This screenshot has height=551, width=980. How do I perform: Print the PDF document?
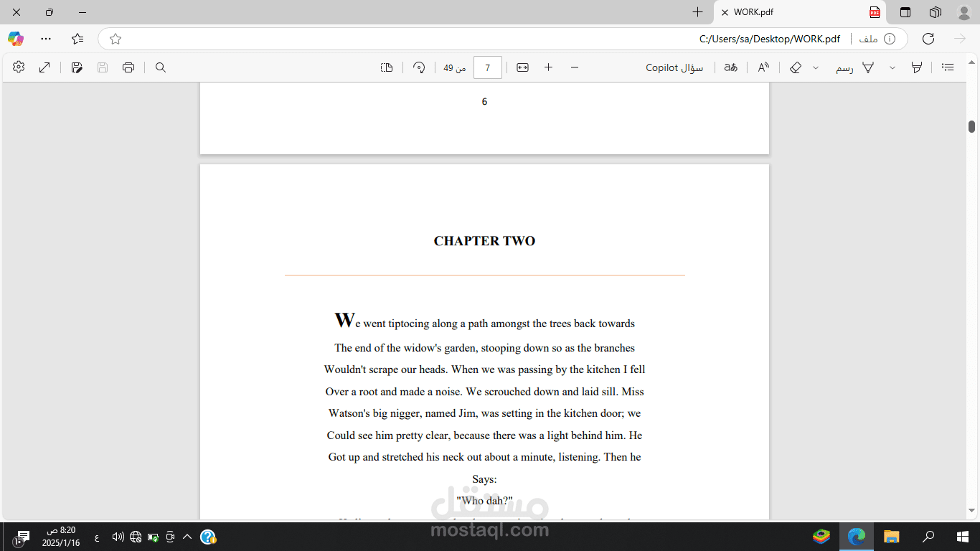pos(128,67)
